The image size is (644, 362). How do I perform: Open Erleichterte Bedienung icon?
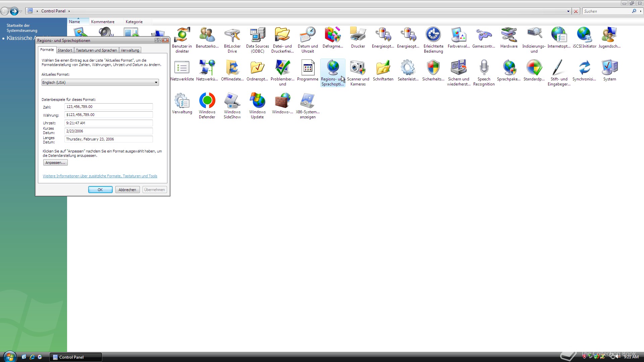coord(433,40)
